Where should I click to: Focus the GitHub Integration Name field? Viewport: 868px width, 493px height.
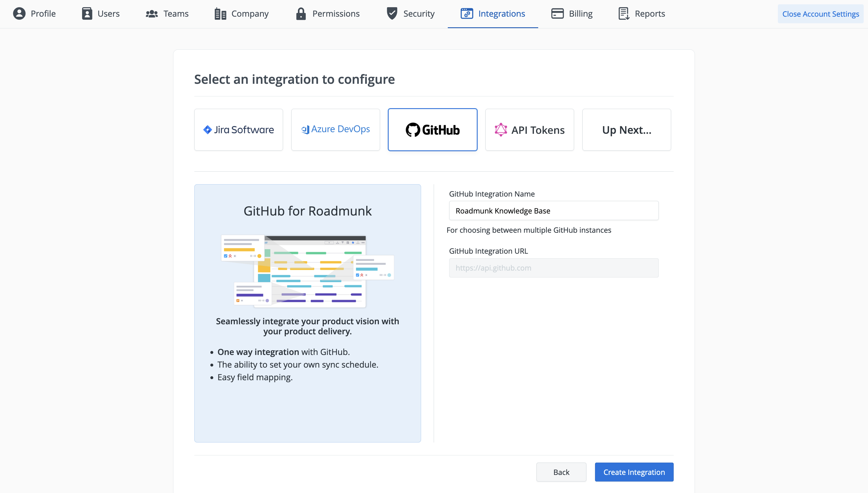click(x=553, y=211)
